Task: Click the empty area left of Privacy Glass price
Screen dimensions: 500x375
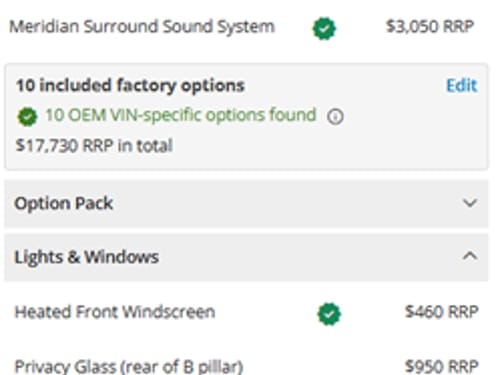Action: coord(323,367)
